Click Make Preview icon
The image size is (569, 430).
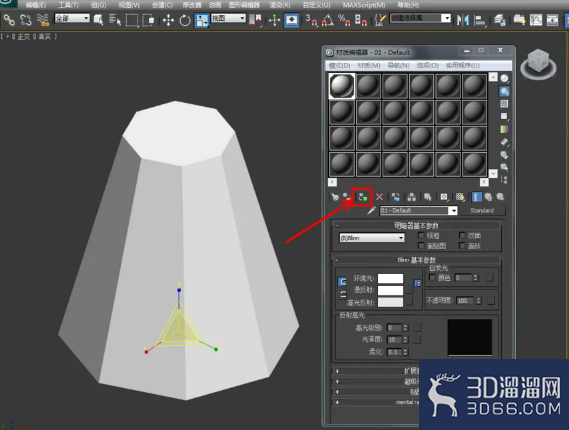504,142
